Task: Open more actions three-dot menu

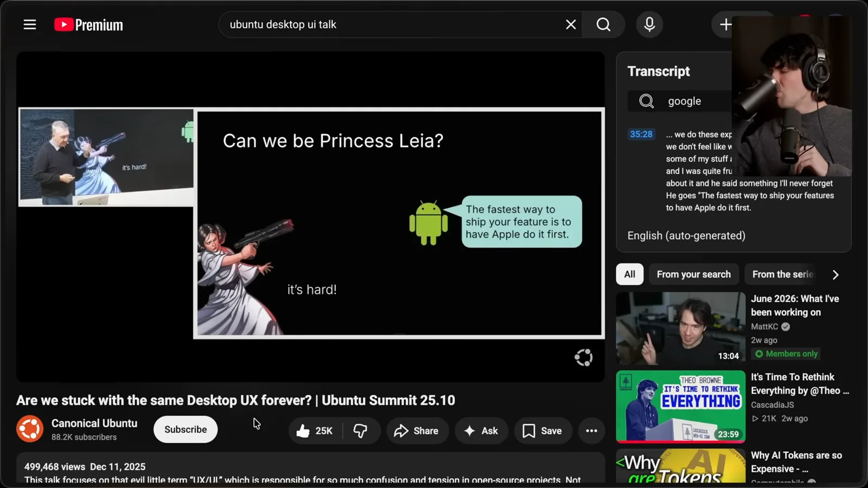Action: coord(591,431)
